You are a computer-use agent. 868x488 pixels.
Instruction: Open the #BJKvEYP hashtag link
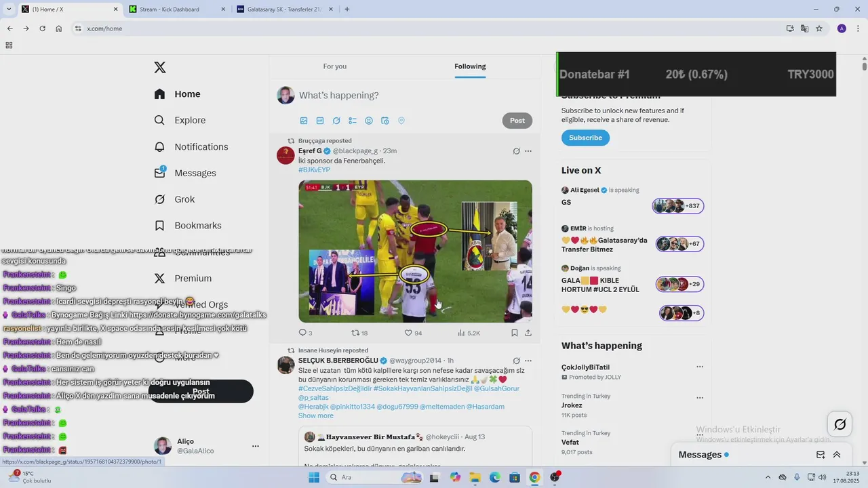(314, 169)
